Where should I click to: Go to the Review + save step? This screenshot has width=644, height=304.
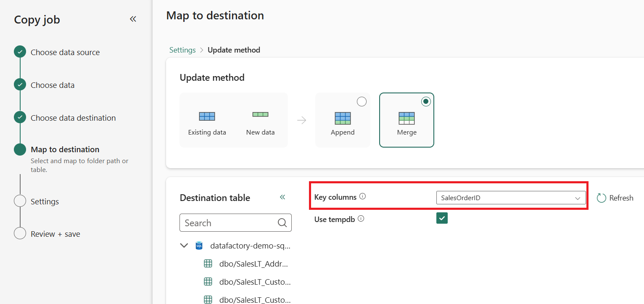(55, 234)
